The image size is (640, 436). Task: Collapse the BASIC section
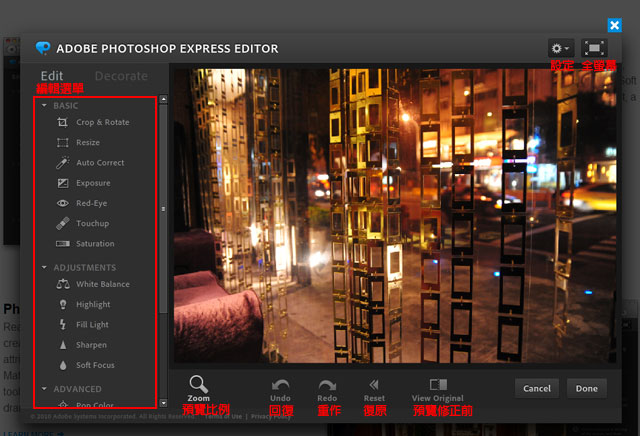pos(44,105)
